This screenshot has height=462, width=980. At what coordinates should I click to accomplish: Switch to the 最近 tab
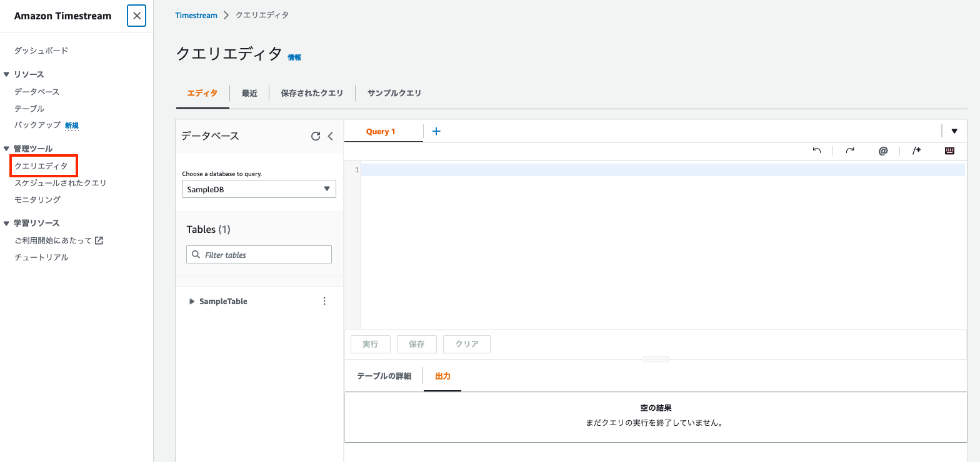(x=249, y=93)
